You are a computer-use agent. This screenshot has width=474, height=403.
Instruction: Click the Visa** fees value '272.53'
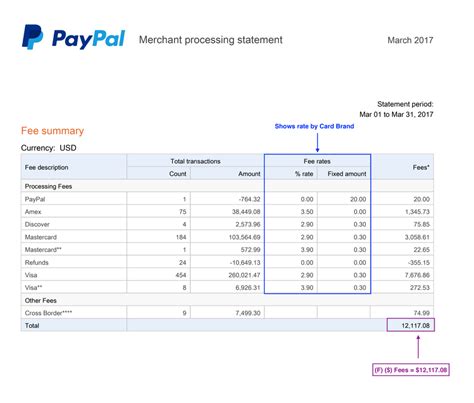(x=420, y=288)
